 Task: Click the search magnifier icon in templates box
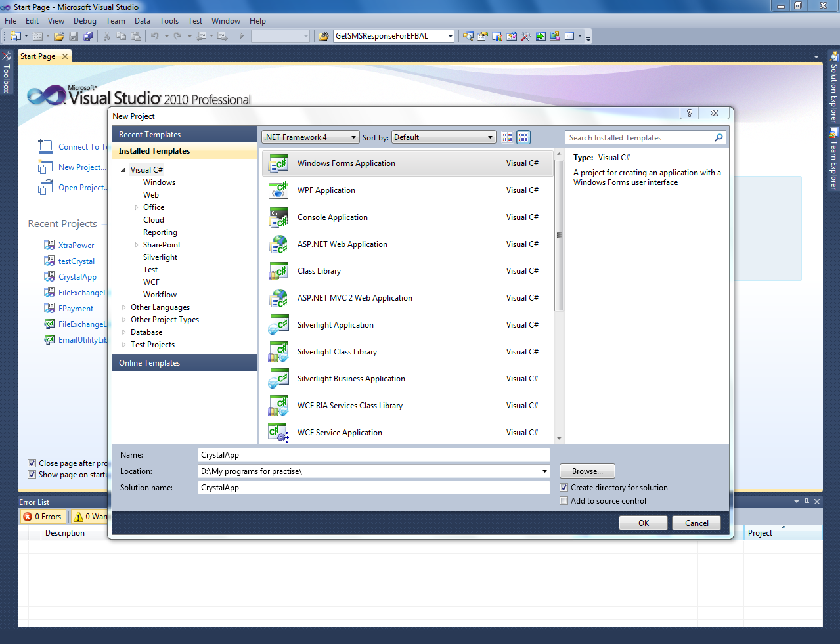(x=718, y=137)
